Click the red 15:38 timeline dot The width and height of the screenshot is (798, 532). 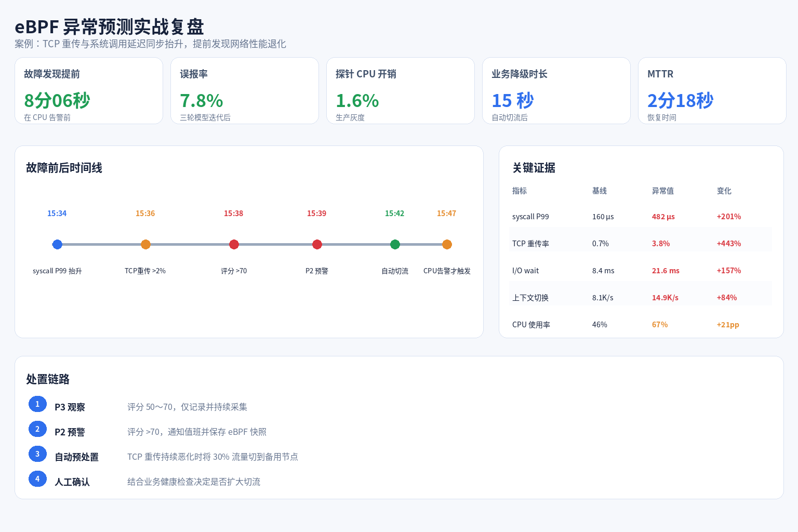tap(234, 244)
